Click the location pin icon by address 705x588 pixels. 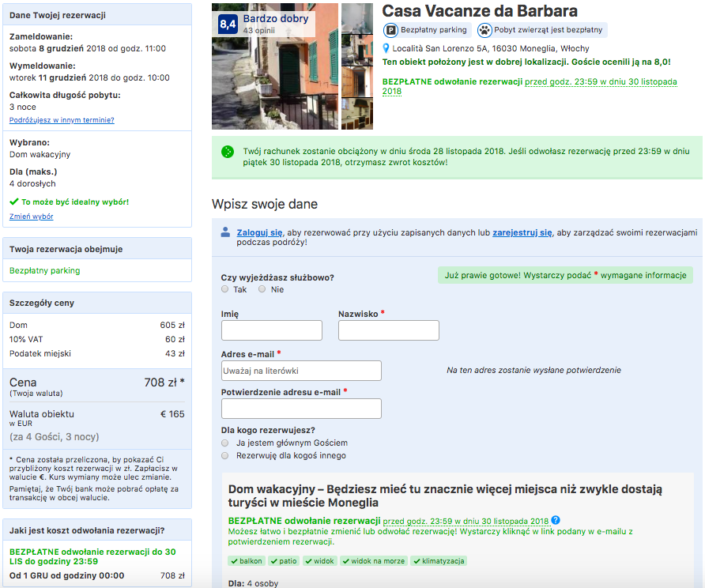tap(386, 48)
